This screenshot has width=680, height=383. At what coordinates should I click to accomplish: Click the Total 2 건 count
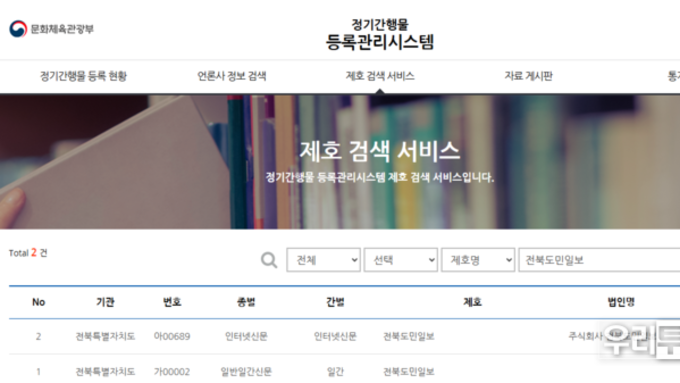click(x=28, y=253)
